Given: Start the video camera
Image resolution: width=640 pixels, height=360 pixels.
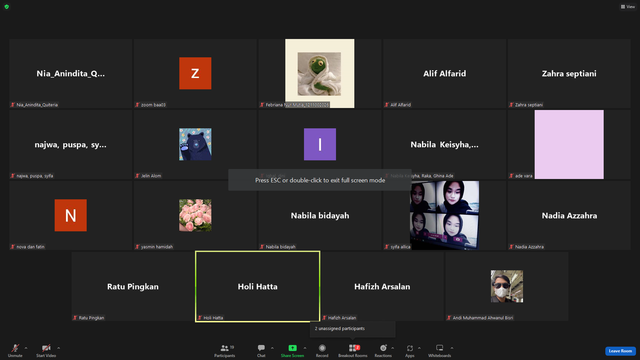Looking at the screenshot, I should click(46, 350).
